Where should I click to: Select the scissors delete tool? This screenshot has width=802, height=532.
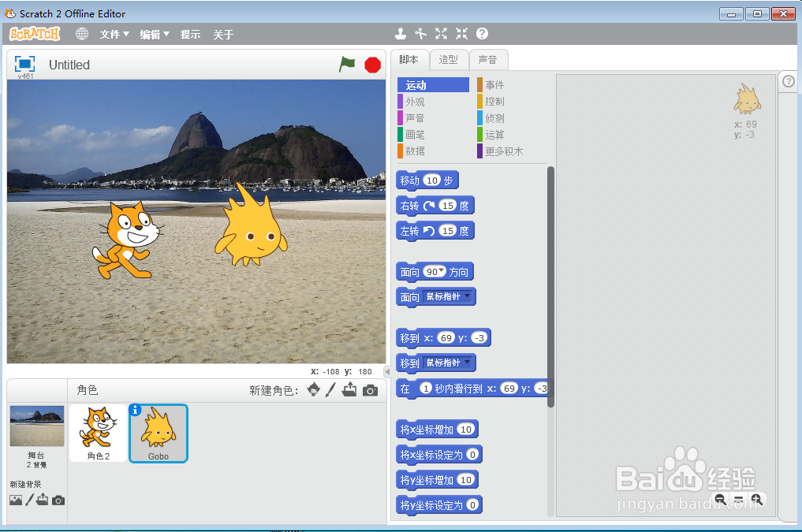420,34
